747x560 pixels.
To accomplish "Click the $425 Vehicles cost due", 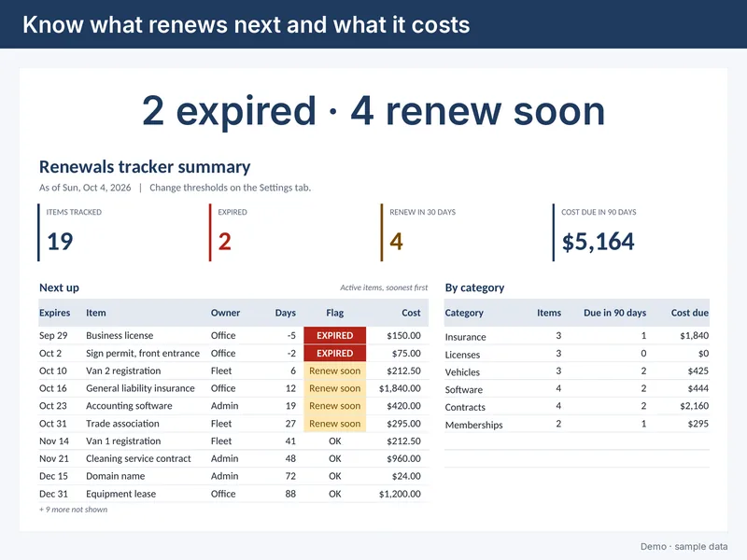I will 698,371.
